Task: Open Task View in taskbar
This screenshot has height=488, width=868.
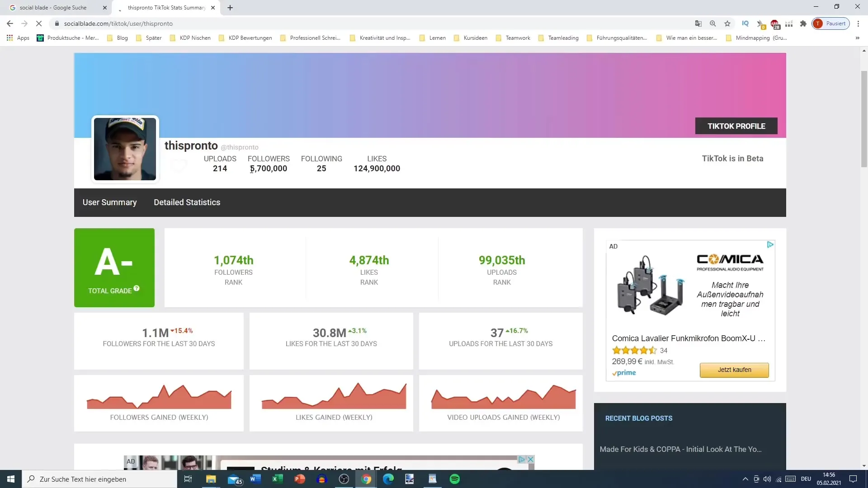Action: coord(188,479)
